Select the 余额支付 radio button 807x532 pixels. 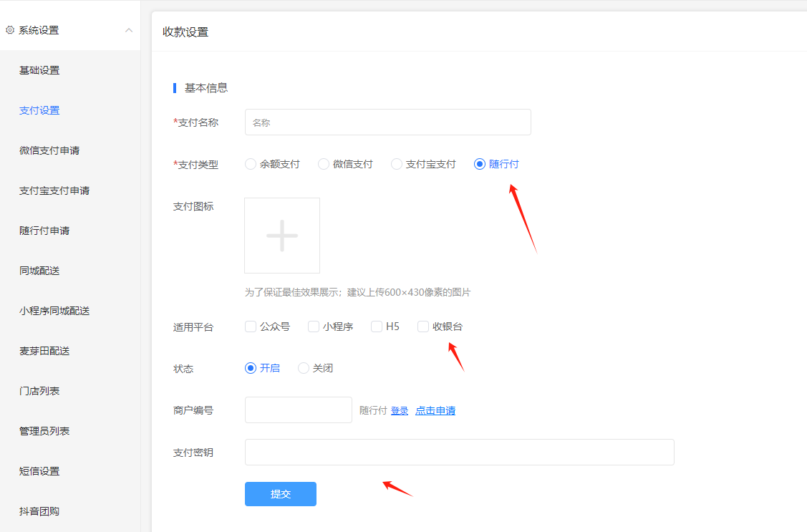pos(251,164)
